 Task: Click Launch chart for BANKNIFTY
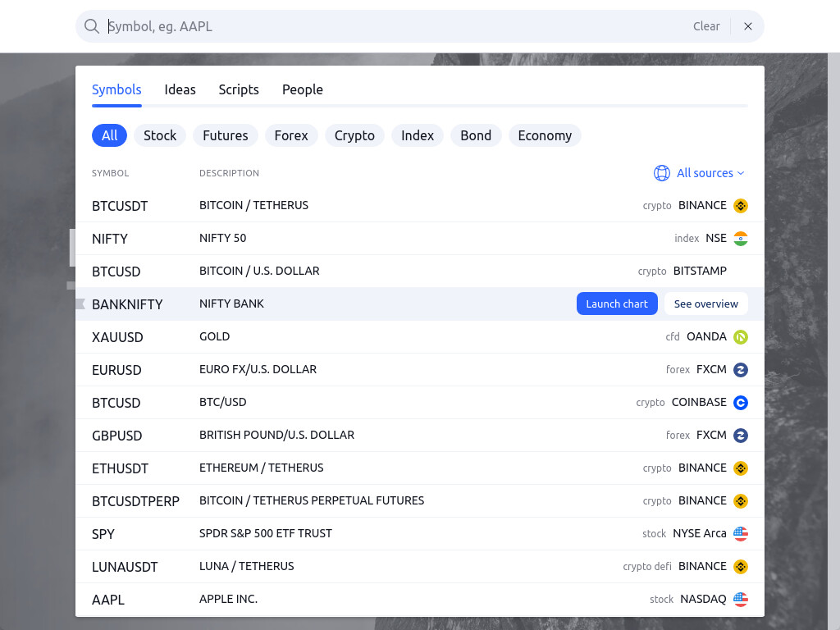[x=617, y=304]
